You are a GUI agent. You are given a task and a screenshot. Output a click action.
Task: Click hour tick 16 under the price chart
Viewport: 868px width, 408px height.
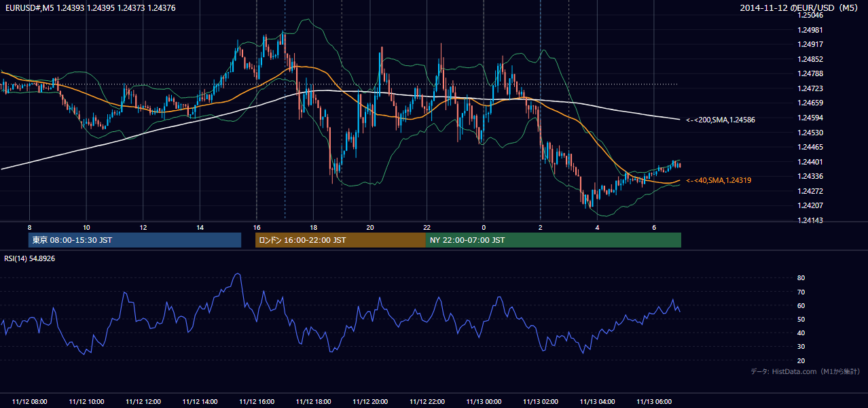tap(257, 227)
